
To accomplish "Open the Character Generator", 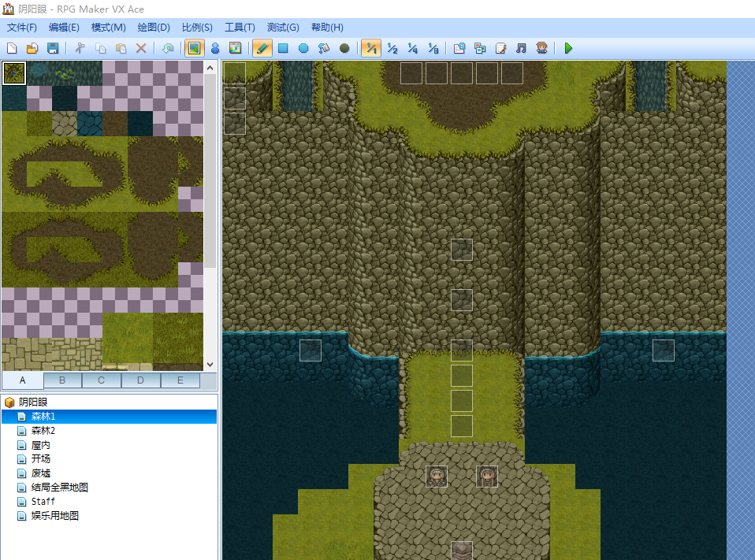I will point(541,48).
